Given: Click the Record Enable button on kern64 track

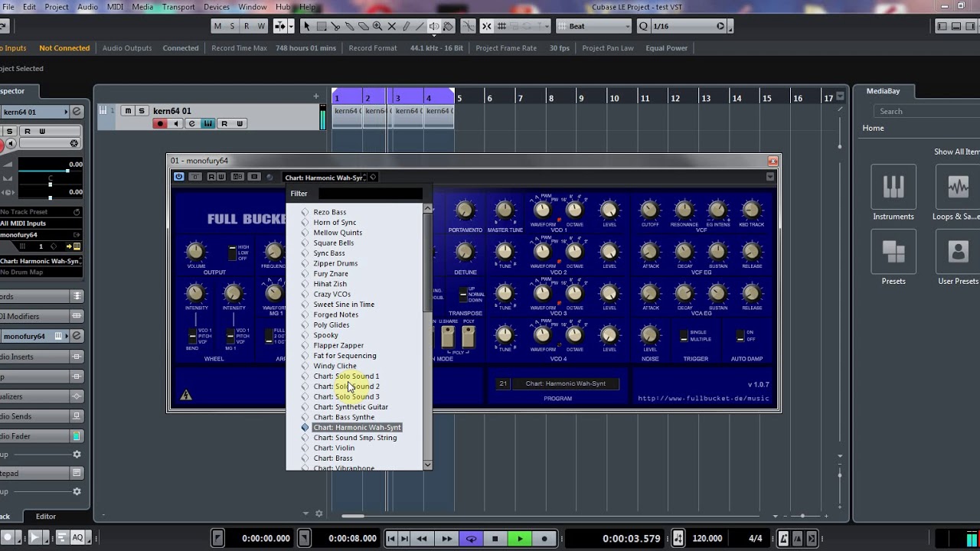Looking at the screenshot, I should pos(160,123).
